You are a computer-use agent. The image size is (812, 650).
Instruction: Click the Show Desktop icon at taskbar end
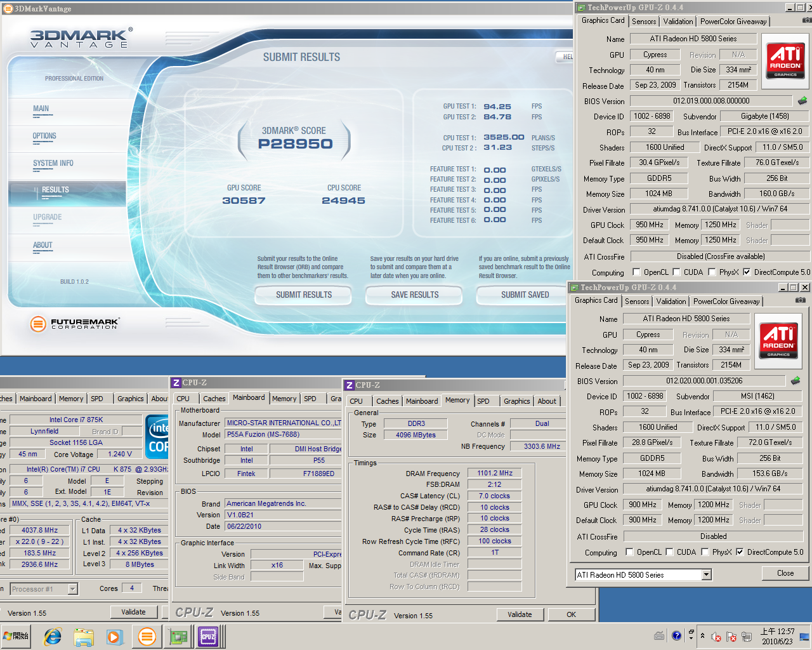(804, 636)
